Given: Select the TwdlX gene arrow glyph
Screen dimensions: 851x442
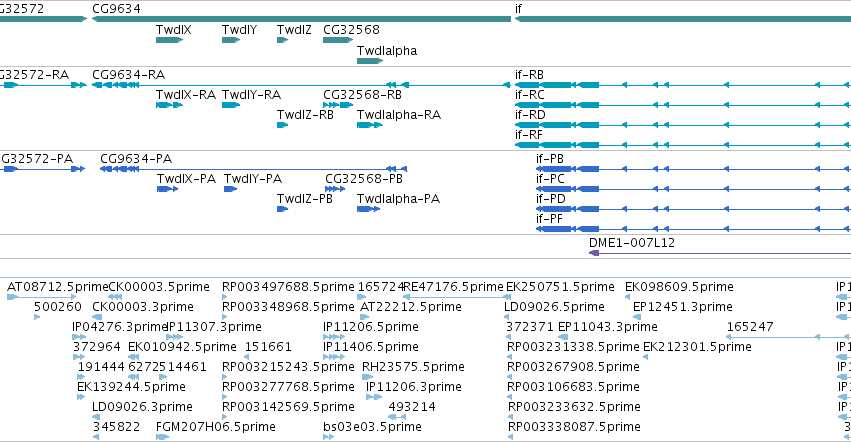Looking at the screenshot, I should (169, 40).
